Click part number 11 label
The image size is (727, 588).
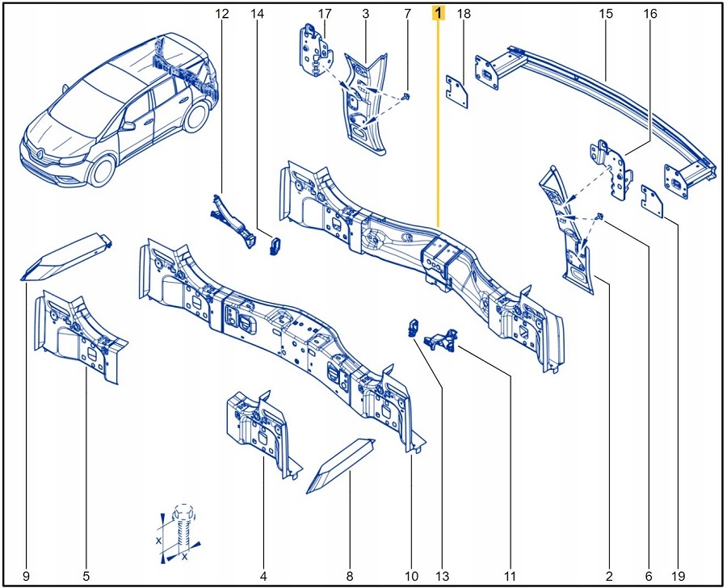pos(510,577)
